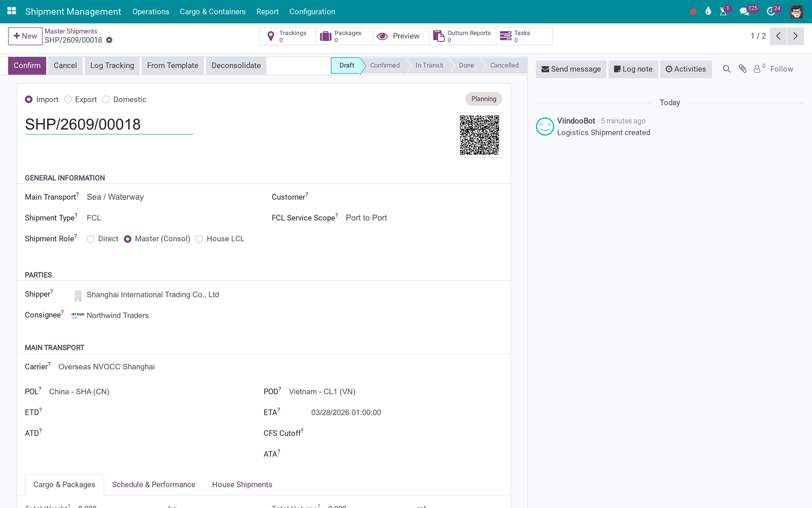Open activities clock icon with 24 badge
The image size is (812, 508).
(x=771, y=11)
